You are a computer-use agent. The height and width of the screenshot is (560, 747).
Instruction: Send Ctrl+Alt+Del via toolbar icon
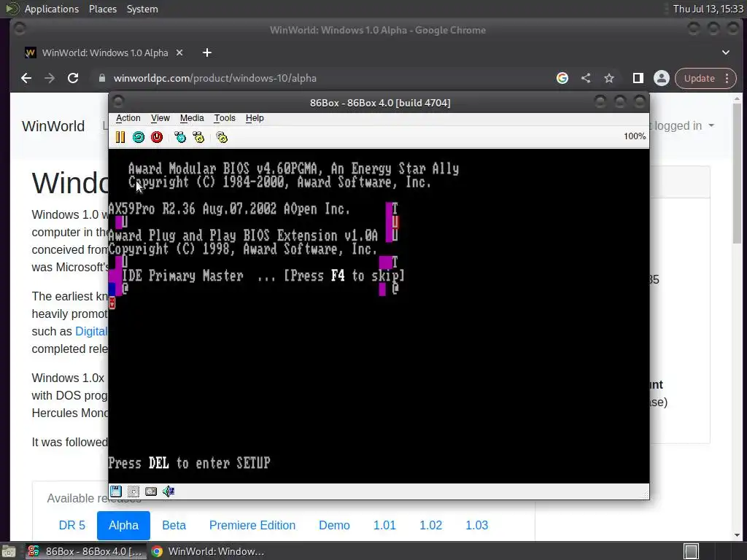(180, 138)
